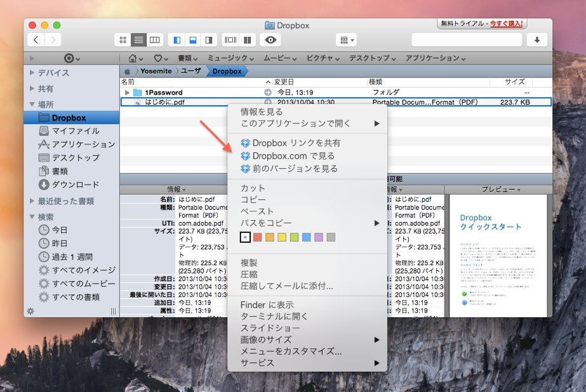Toggle cover flow style view button

(x=230, y=40)
